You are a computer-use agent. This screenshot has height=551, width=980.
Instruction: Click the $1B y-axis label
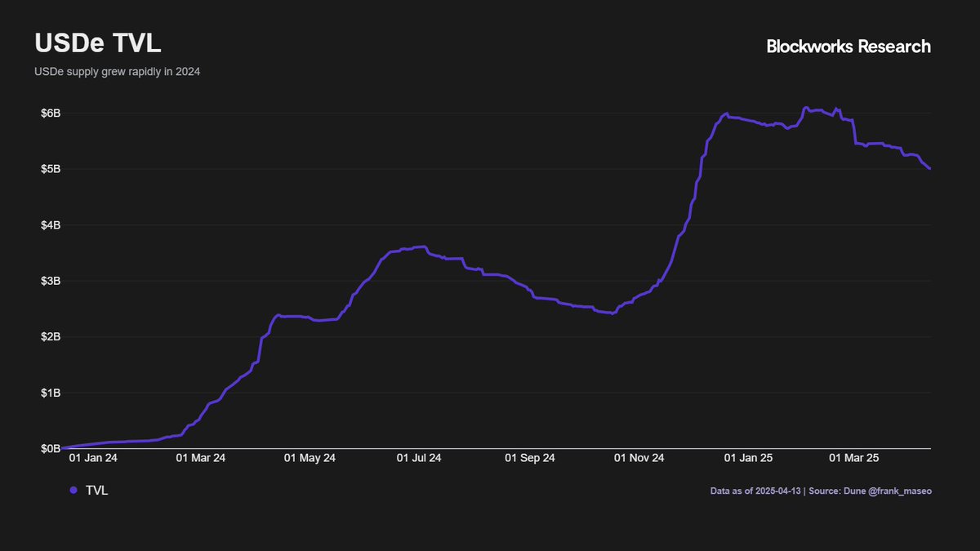tap(51, 393)
